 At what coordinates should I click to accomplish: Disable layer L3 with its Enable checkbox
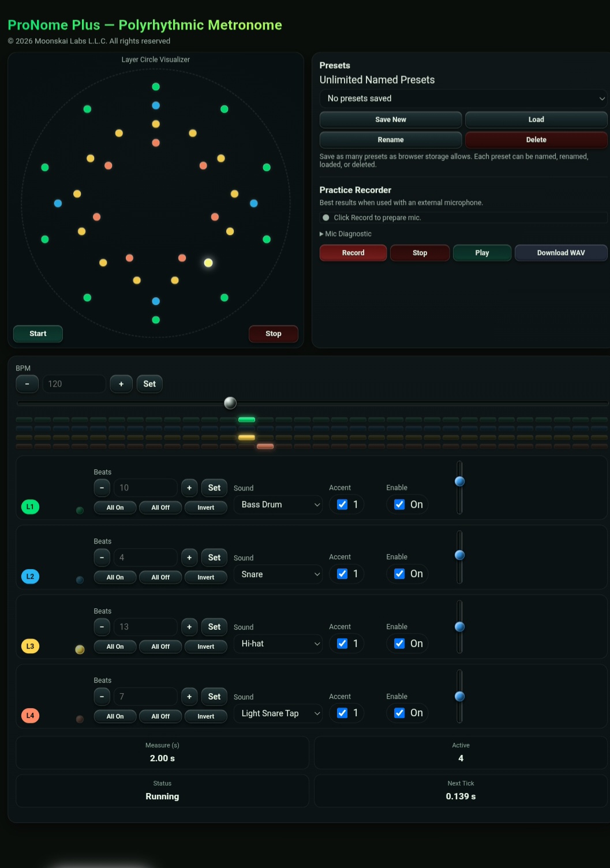pyautogui.click(x=399, y=643)
